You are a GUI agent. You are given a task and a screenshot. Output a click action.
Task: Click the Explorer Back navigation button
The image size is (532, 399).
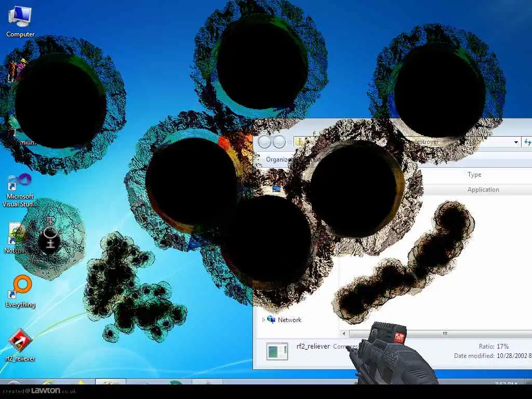[x=264, y=142]
